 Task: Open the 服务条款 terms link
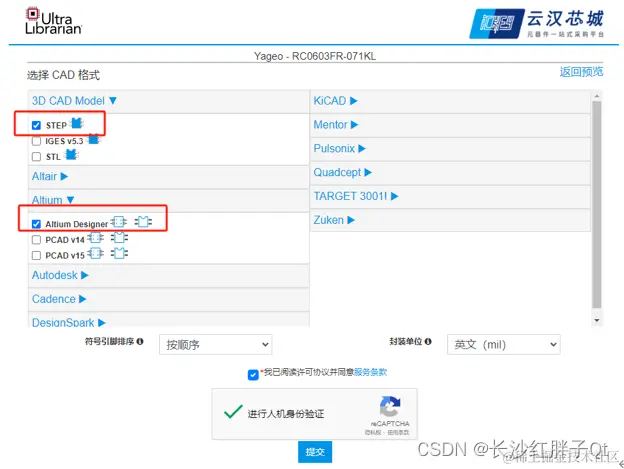(x=370, y=372)
